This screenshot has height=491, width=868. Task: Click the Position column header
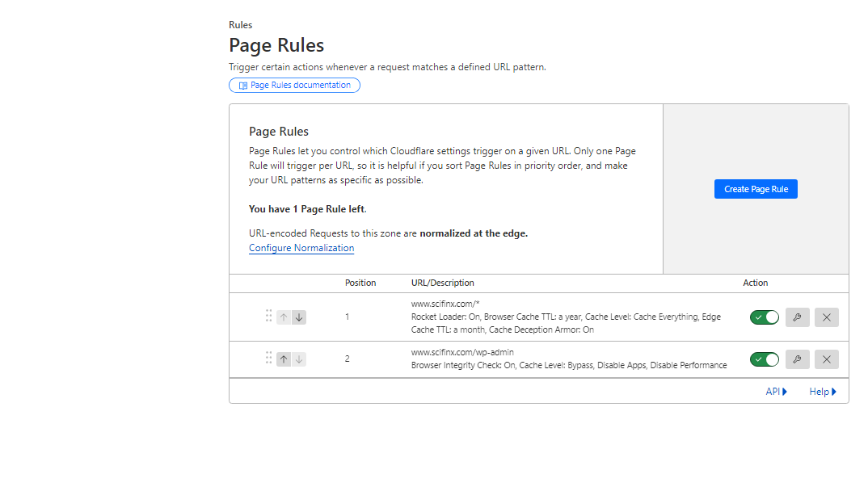point(360,283)
